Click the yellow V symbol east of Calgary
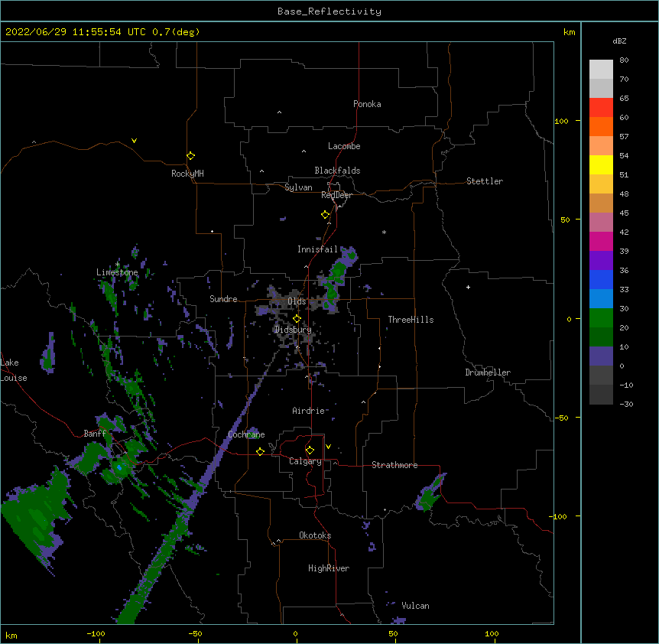Image resolution: width=659 pixels, height=644 pixels. point(328,447)
